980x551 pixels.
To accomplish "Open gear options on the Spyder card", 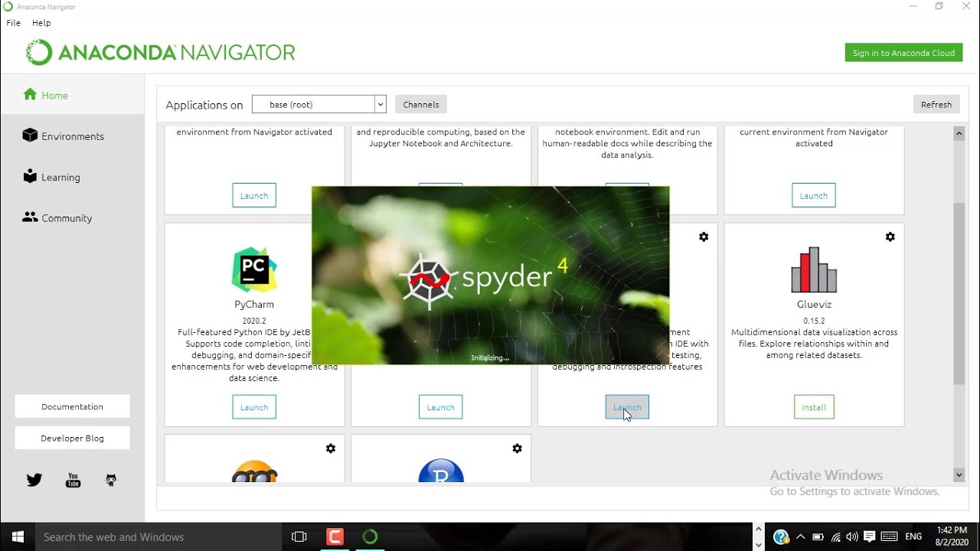I will click(704, 237).
